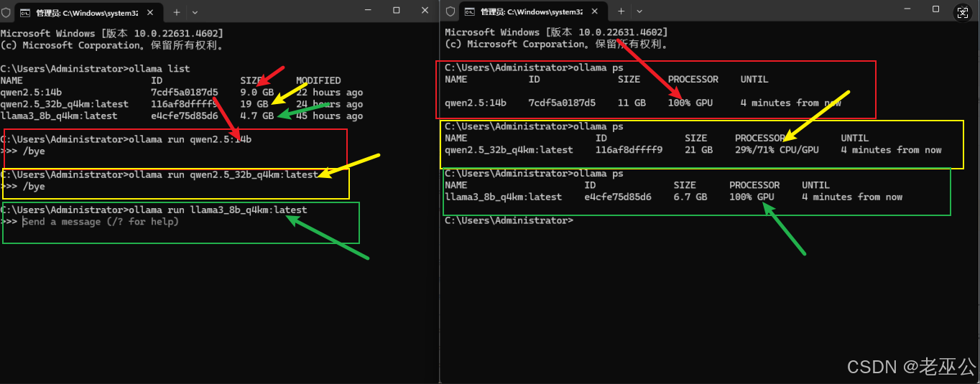Click the '22 hours ago' modified value
The width and height of the screenshot is (980, 384).
click(x=329, y=93)
